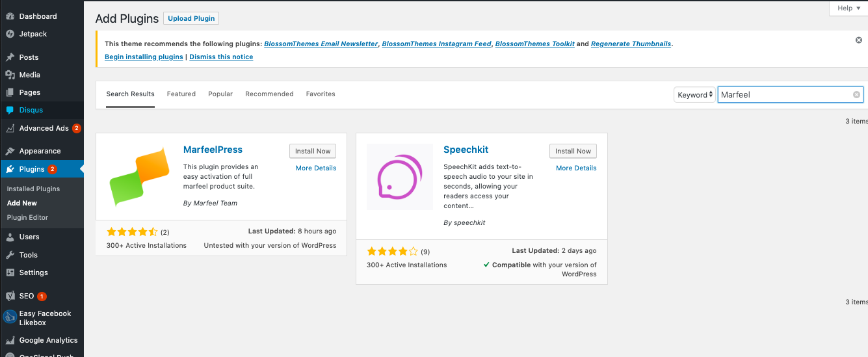
Task: Click the SEO Yoast icon
Action: coord(10,296)
